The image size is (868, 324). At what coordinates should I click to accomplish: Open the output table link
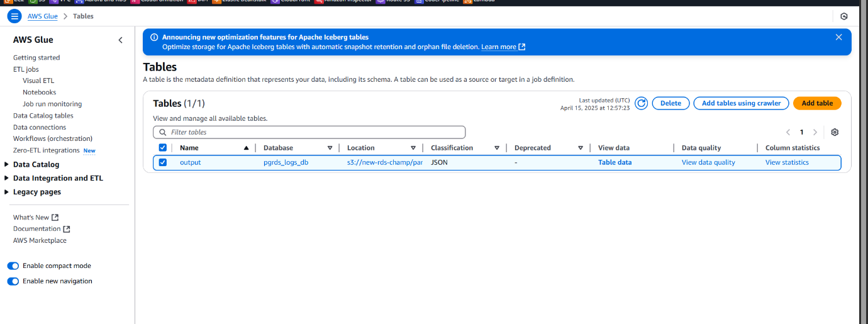[190, 162]
